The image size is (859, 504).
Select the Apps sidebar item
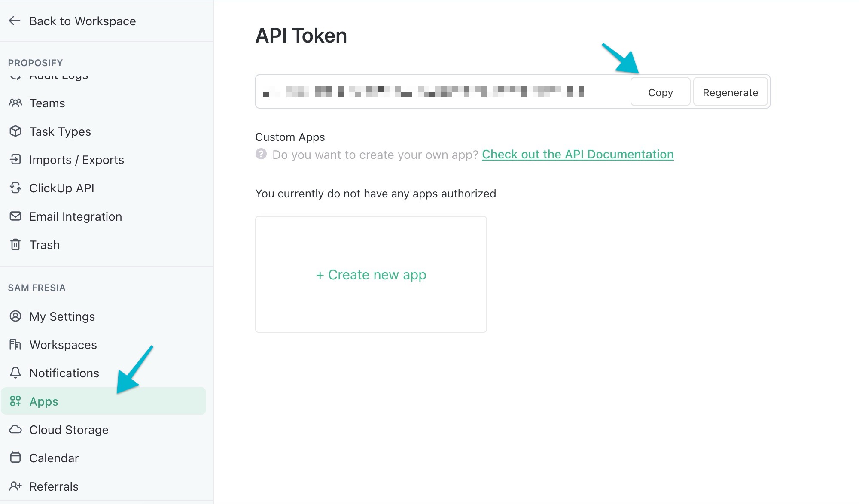pos(104,401)
